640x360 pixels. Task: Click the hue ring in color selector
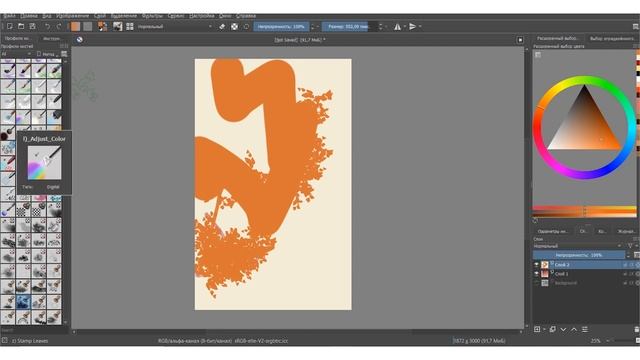coord(584,81)
